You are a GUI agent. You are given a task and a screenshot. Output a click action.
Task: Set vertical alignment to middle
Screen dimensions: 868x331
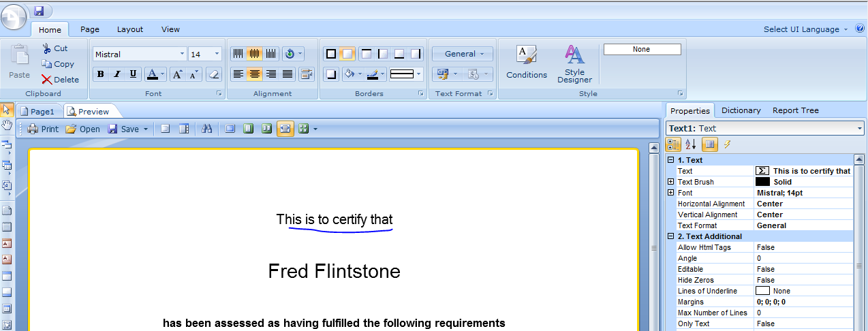(254, 54)
